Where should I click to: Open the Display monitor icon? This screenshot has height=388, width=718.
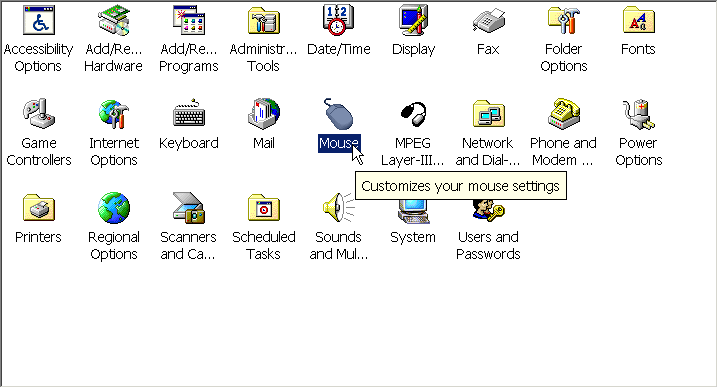[413, 20]
